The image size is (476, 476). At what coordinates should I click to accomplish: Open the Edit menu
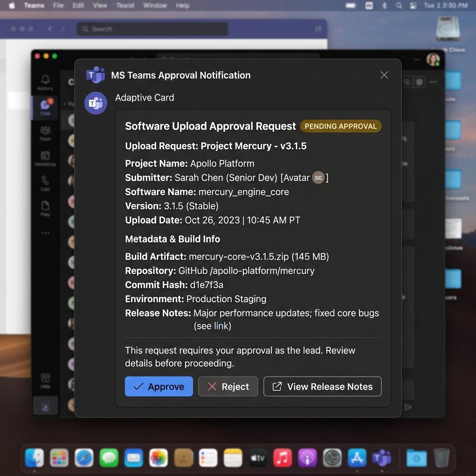pos(78,6)
